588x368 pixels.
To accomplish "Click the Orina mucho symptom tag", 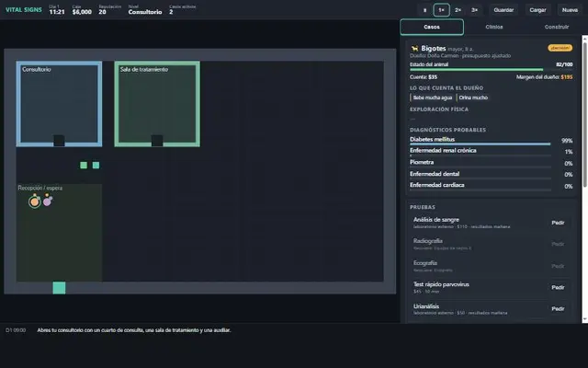I will click(472, 98).
